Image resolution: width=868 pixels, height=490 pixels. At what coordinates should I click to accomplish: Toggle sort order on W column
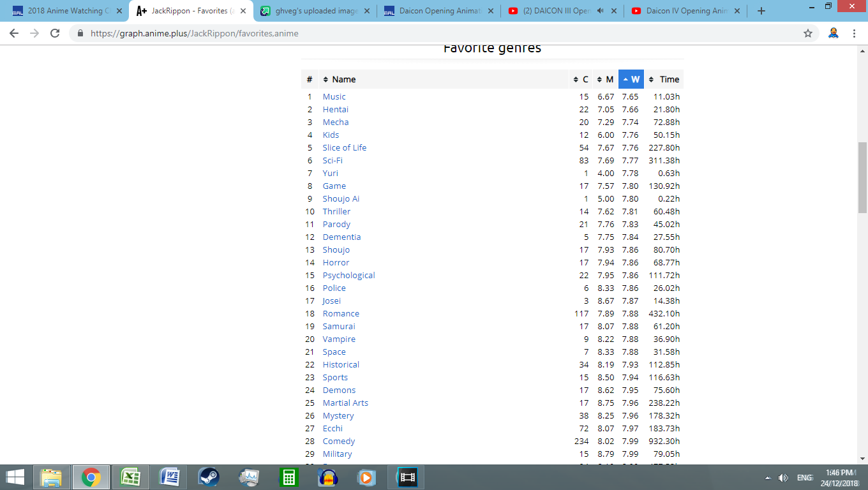click(x=631, y=79)
